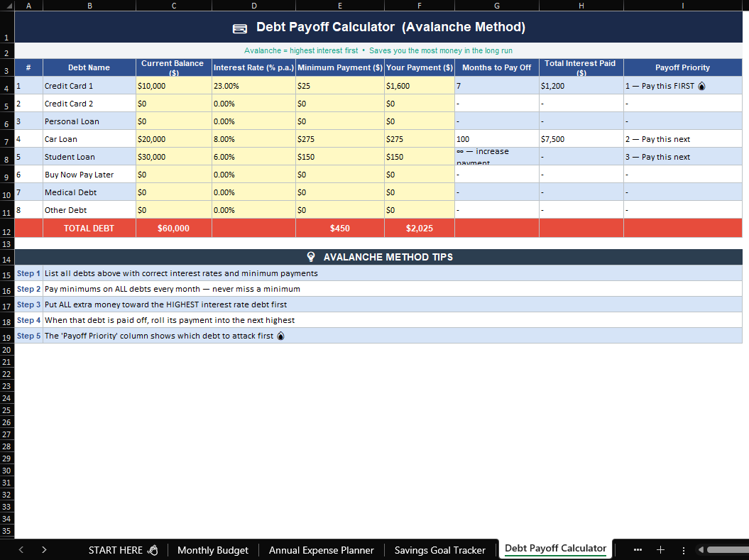This screenshot has width=749, height=560.
Task: Select the Buy Now Pay Later cell
Action: (89, 175)
